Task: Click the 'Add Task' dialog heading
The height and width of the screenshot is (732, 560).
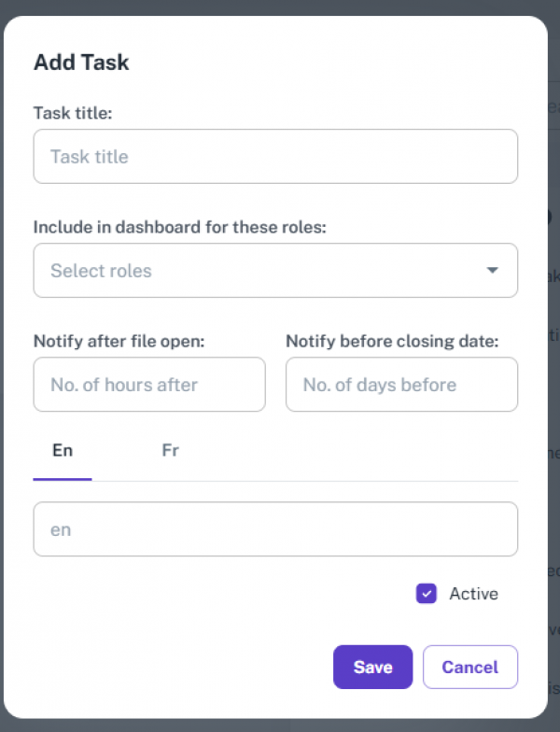Action: tap(81, 63)
